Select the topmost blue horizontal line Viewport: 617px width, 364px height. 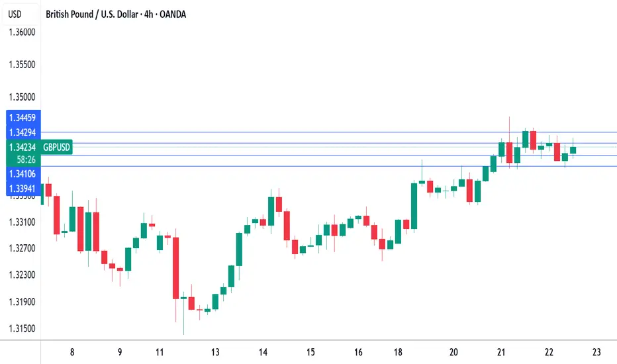(328, 132)
